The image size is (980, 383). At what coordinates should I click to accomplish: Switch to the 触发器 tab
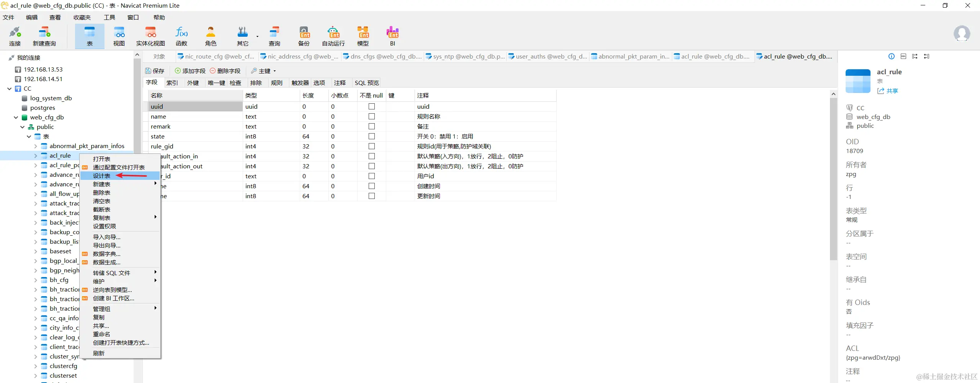point(300,83)
